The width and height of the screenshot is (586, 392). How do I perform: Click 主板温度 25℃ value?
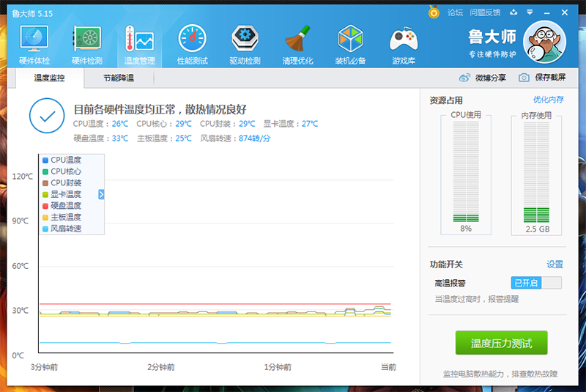click(x=184, y=138)
